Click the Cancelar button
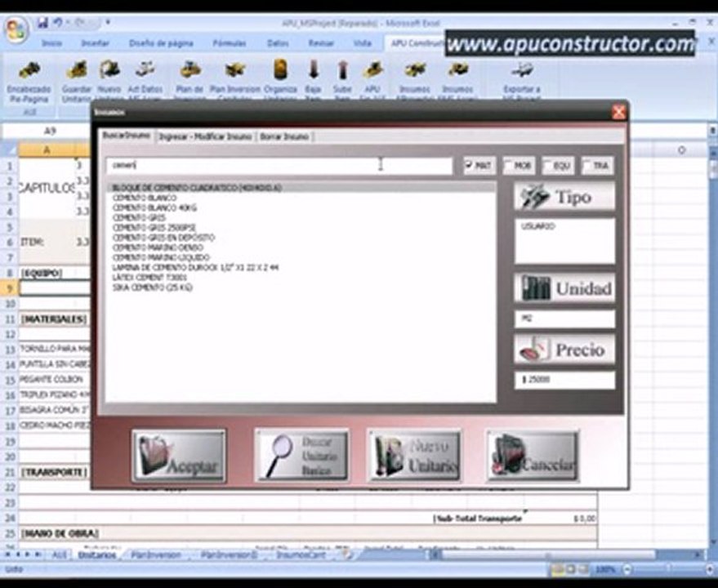 click(x=533, y=456)
